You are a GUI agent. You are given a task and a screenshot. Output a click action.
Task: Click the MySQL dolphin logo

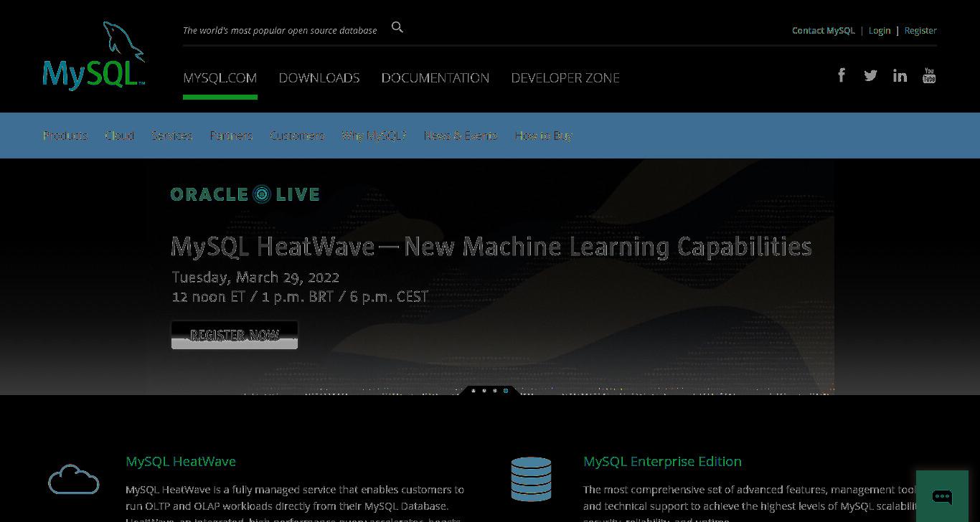(94, 56)
